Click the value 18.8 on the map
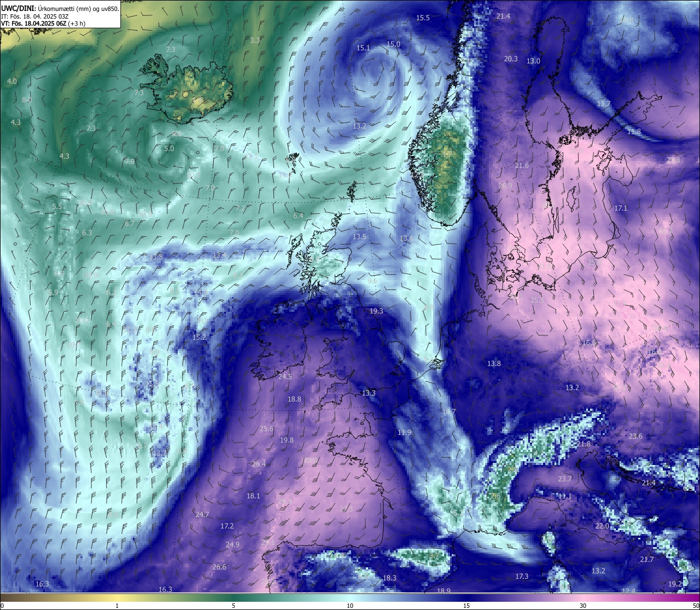The image size is (700, 610). pos(294,399)
